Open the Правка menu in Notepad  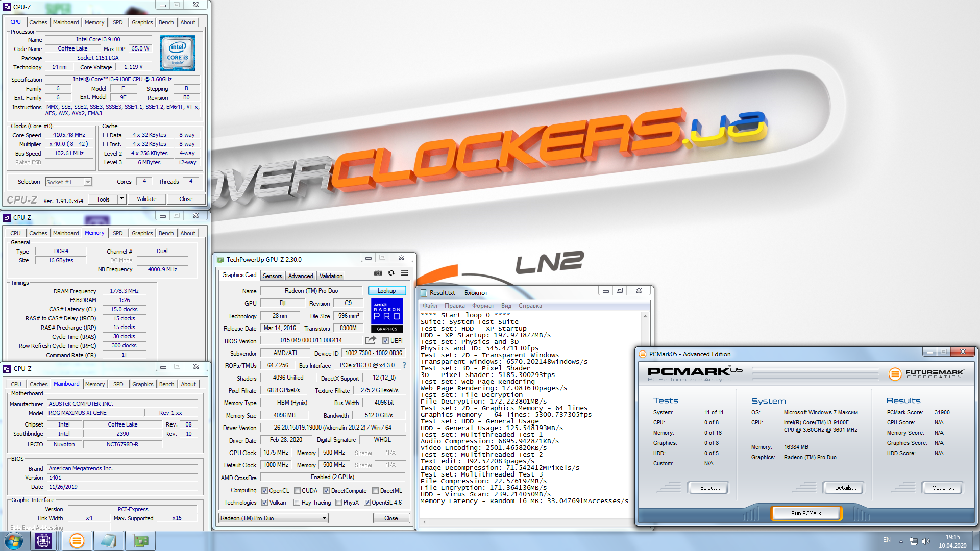pyautogui.click(x=455, y=306)
